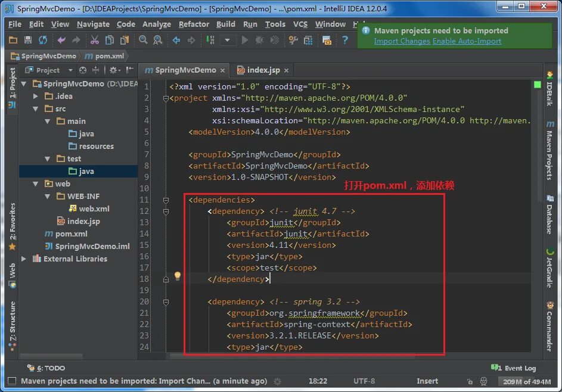This screenshot has height=392, width=562.
Task: Click the SpringMvcDemo breadcrumb
Action: (44, 56)
